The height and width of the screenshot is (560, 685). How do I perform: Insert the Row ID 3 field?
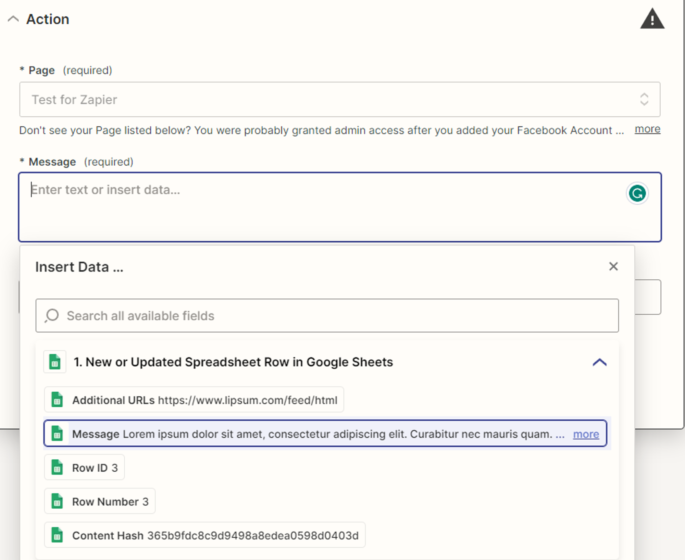coord(84,467)
